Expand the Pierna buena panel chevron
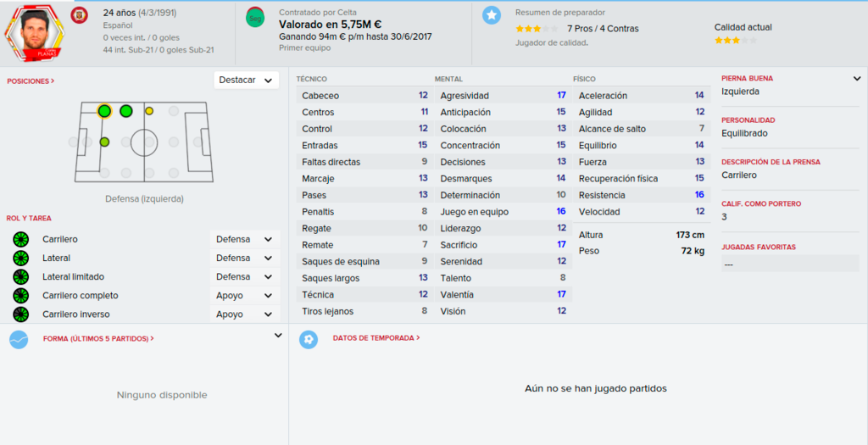Viewport: 868px width, 445px height. click(857, 79)
